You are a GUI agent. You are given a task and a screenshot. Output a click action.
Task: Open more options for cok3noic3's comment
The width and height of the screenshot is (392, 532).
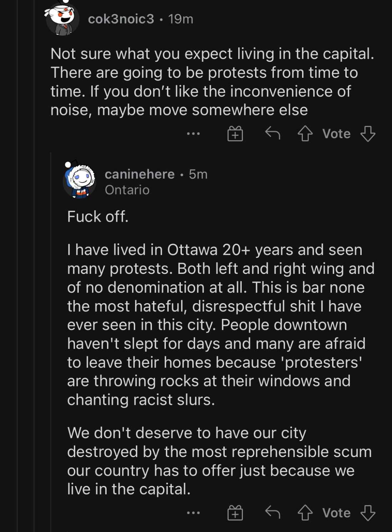click(193, 134)
